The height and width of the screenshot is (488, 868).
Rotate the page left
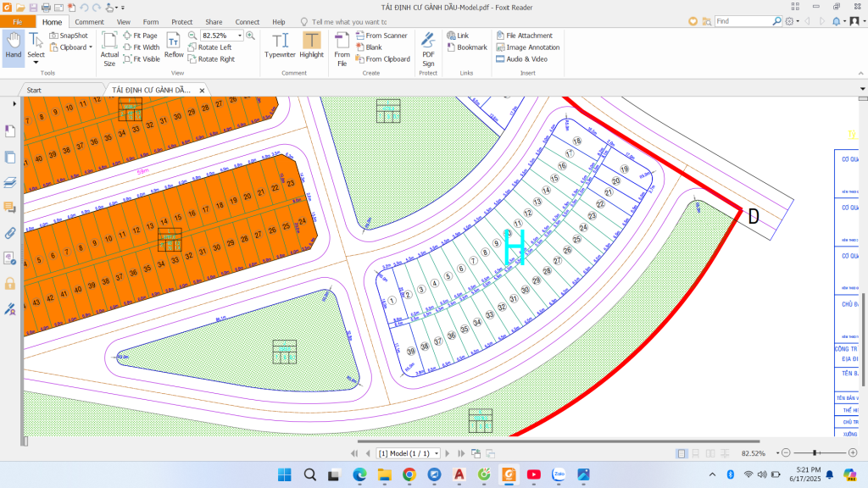(x=210, y=47)
